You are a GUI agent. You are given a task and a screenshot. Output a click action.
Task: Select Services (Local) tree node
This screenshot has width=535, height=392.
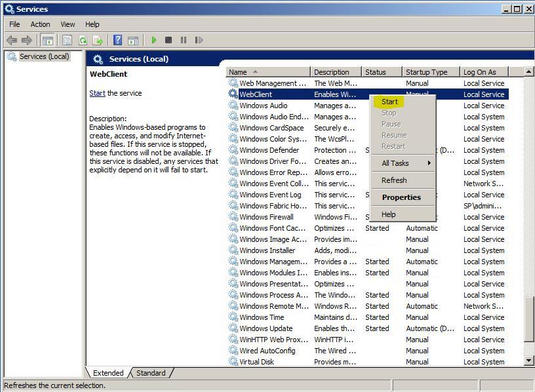(x=45, y=56)
